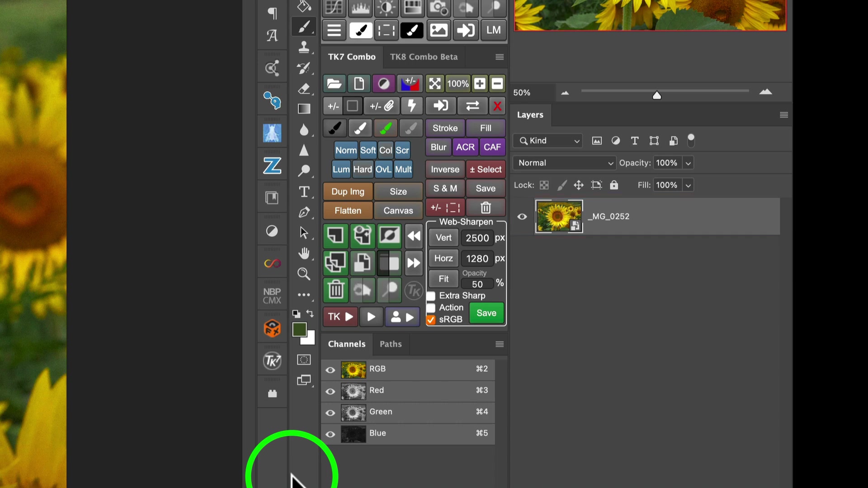Click the rewind double-arrow icon
This screenshot has height=488, width=868.
(414, 236)
